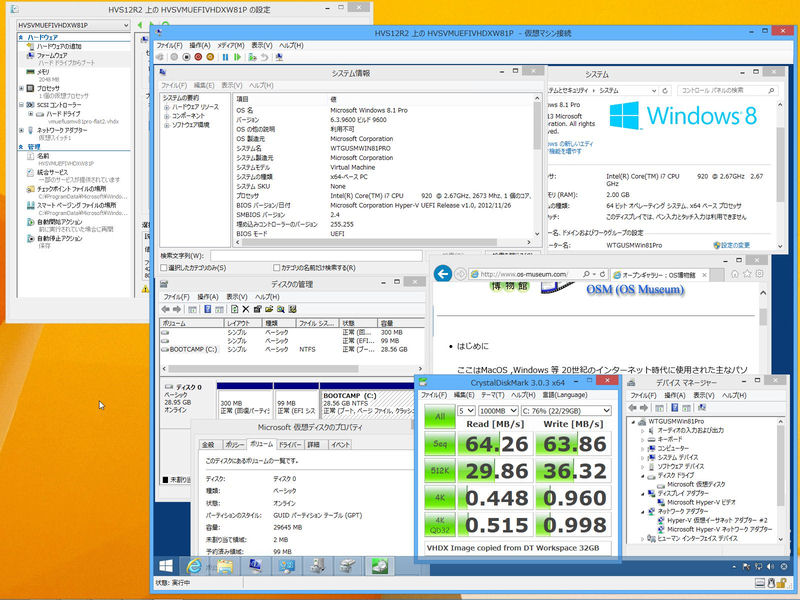Screen dimensions: 800x600
Task: Click the Help icon in Device Manager toolbar
Action: click(674, 408)
